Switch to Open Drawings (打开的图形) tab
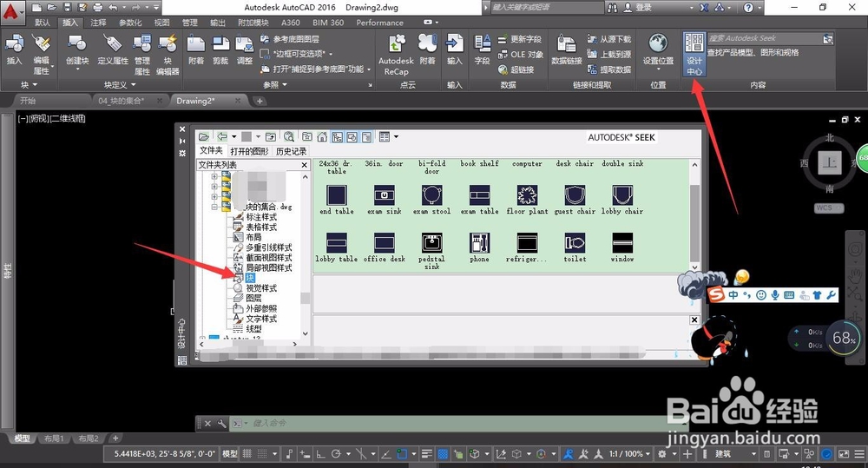The height and width of the screenshot is (468, 868). (x=249, y=151)
